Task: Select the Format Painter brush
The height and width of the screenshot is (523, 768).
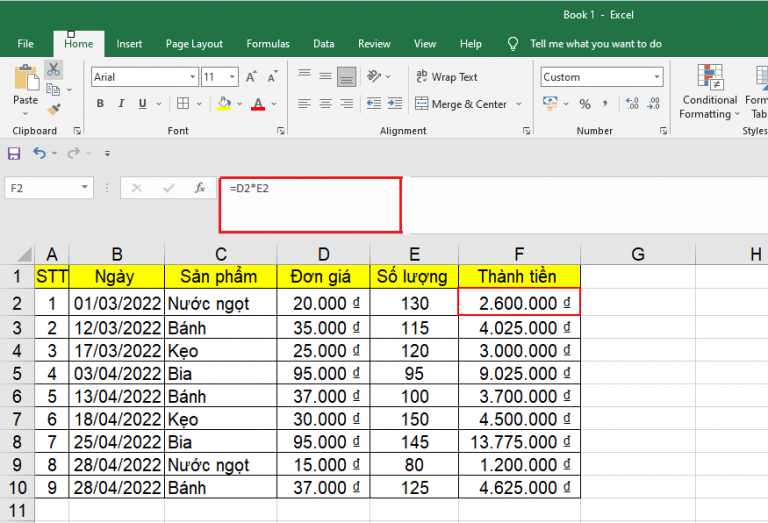Action: click(x=53, y=109)
